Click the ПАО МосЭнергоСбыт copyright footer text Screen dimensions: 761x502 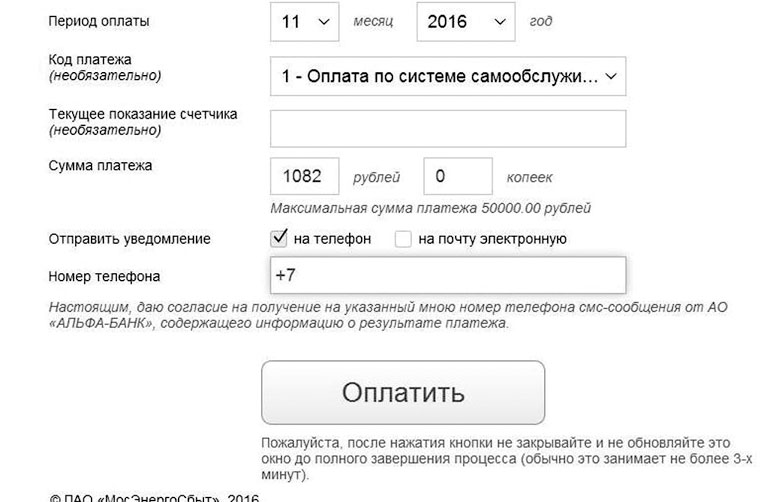pos(154,498)
